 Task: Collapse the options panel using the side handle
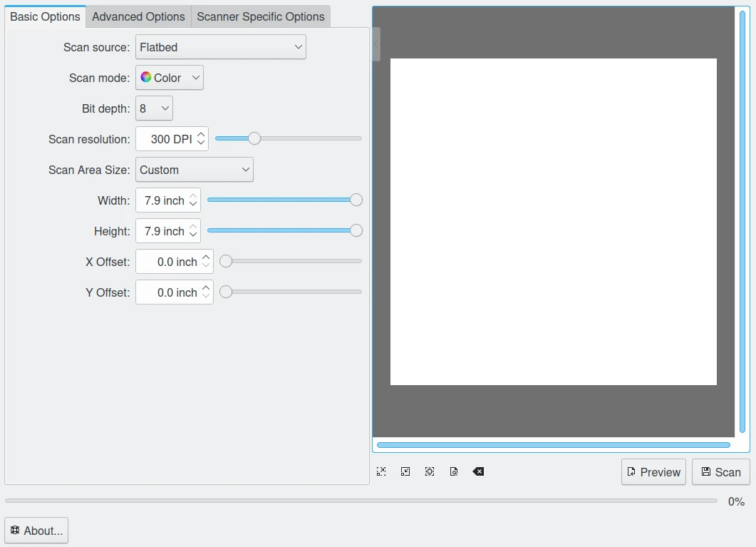376,44
